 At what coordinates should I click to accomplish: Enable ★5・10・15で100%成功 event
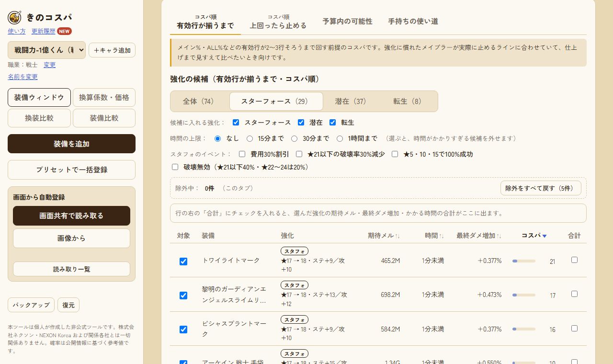click(395, 154)
